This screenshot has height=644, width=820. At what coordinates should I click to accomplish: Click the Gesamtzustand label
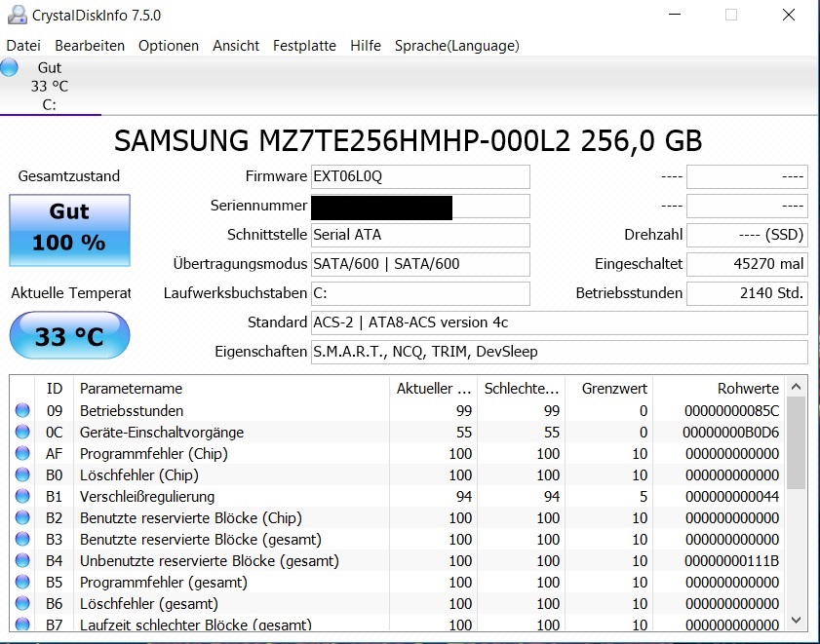tap(69, 176)
